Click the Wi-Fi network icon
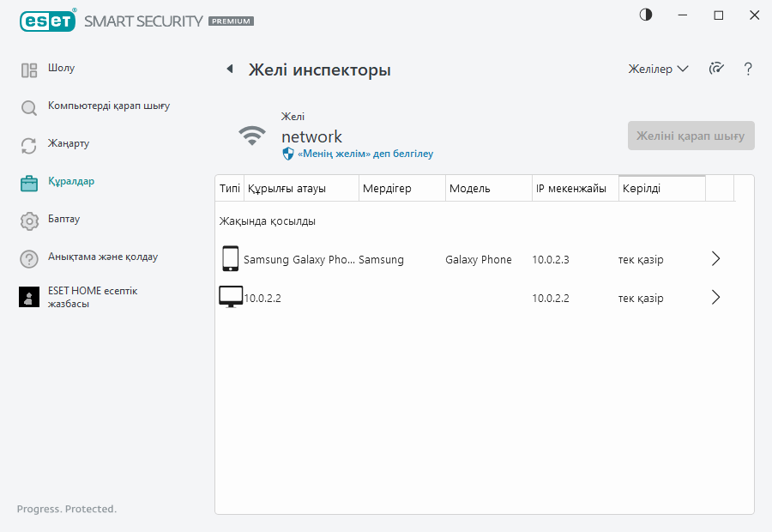Image resolution: width=772 pixels, height=532 pixels. (x=251, y=136)
